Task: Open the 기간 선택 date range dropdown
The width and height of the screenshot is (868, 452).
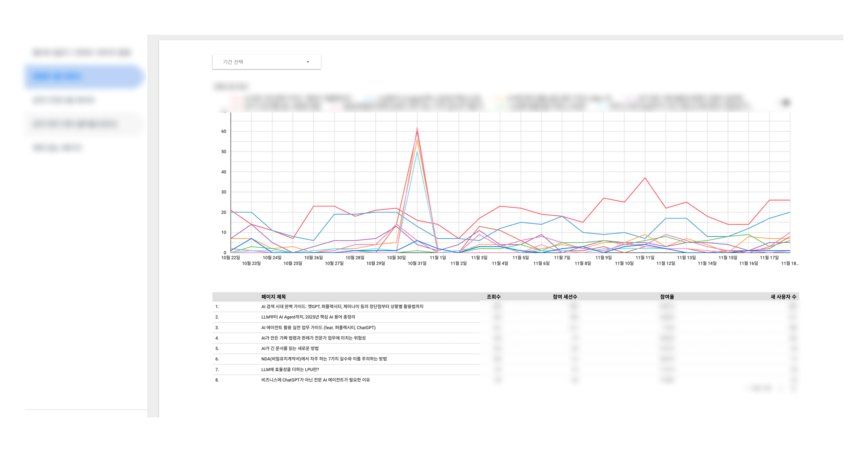Action: (266, 62)
